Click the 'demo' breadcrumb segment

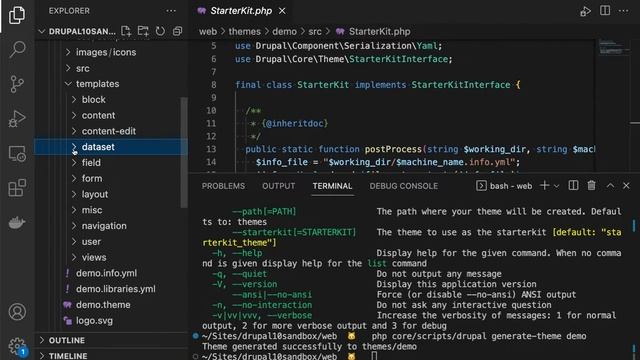point(284,31)
